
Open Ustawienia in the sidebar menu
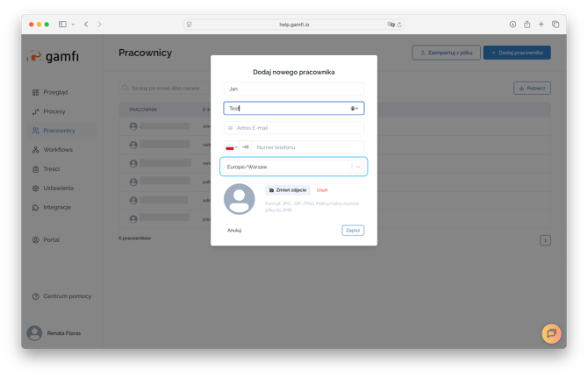click(x=58, y=188)
